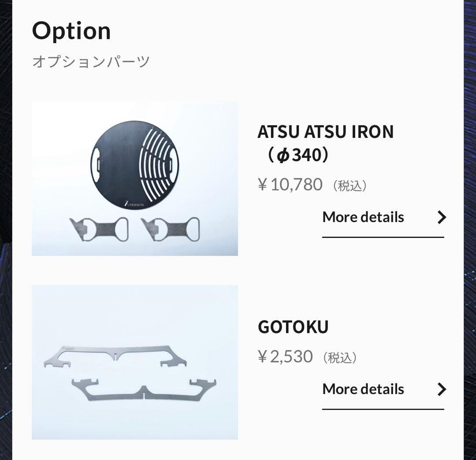Viewport: 476px width, 460px height.
Task: Click the オプションパーツ subtitle
Action: 91,61
